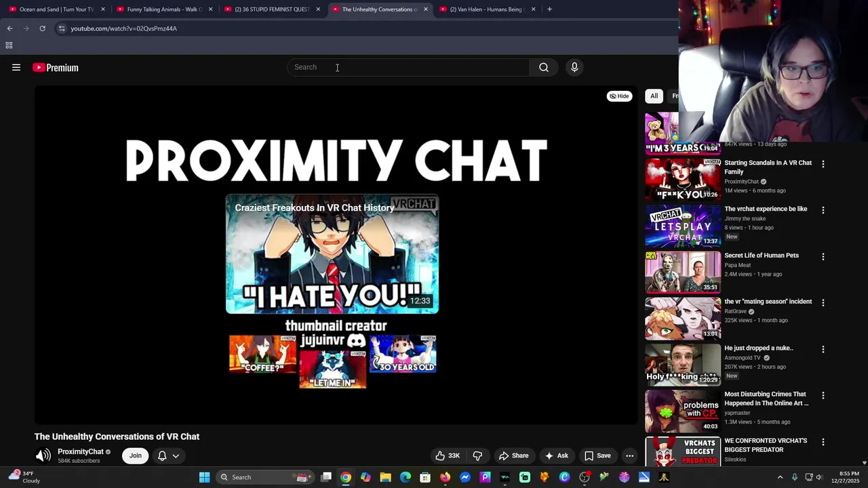Viewport: 868px width, 488px height.
Task: Open a new browser tab
Action: 549,9
